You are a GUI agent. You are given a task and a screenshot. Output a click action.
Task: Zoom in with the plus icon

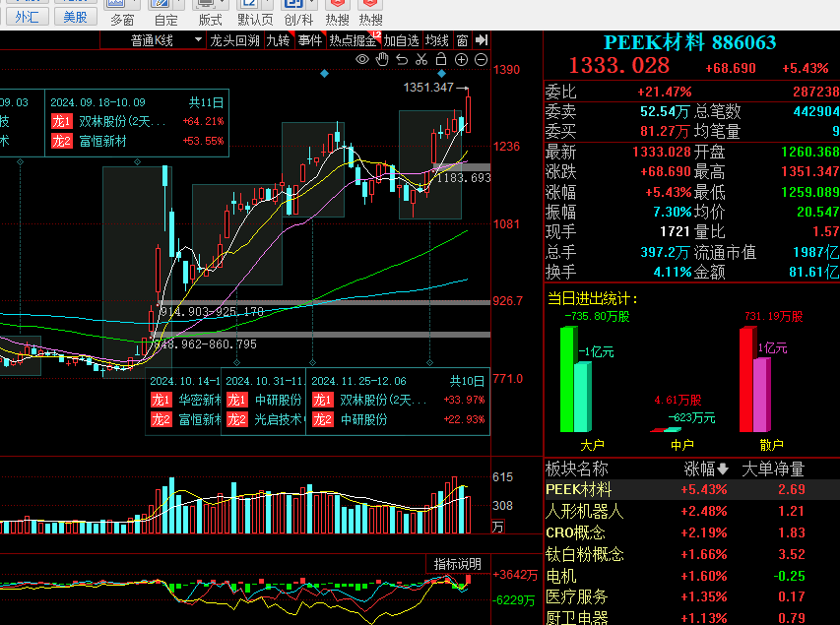click(x=461, y=59)
